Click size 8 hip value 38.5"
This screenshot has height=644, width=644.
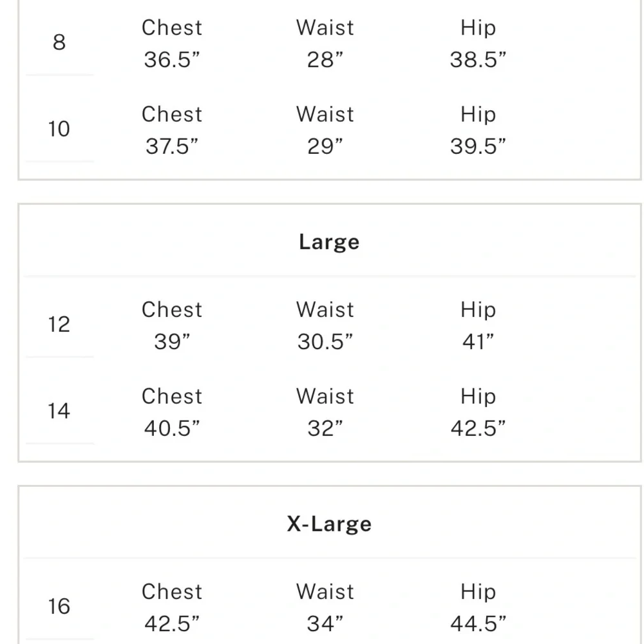478,59
